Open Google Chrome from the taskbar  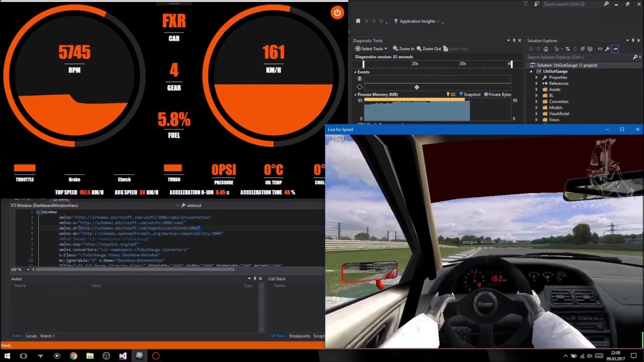click(73, 356)
